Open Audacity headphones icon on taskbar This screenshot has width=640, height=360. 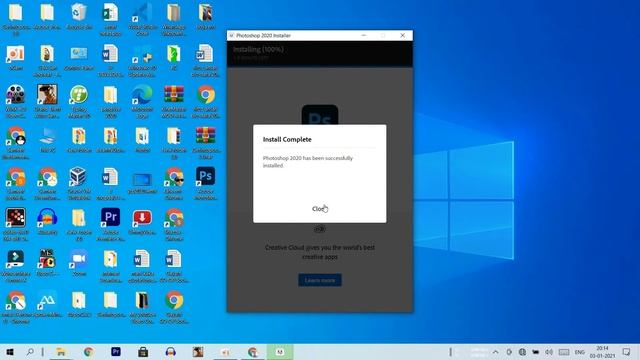[x=171, y=352]
